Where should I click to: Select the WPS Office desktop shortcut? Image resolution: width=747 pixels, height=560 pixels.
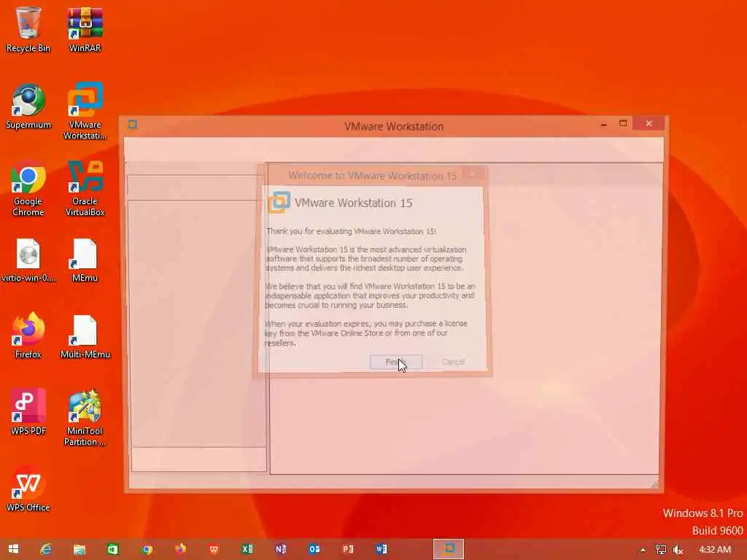(x=28, y=489)
